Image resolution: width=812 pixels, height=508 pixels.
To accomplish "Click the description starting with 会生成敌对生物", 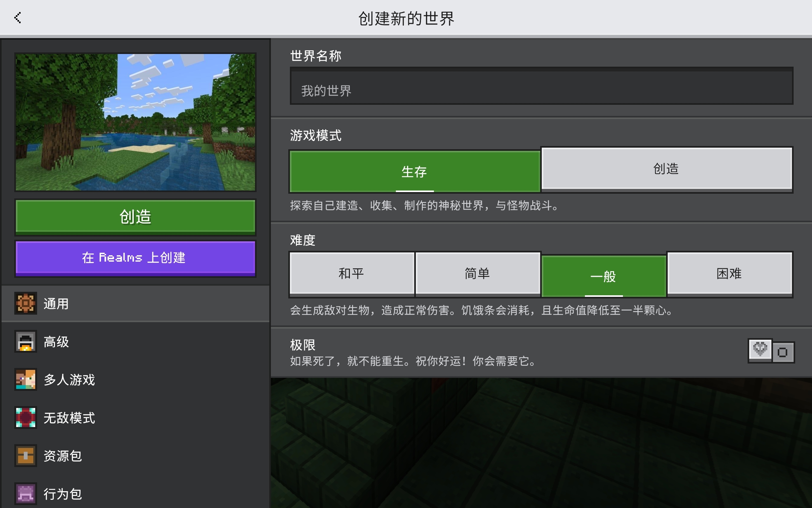I will click(481, 310).
